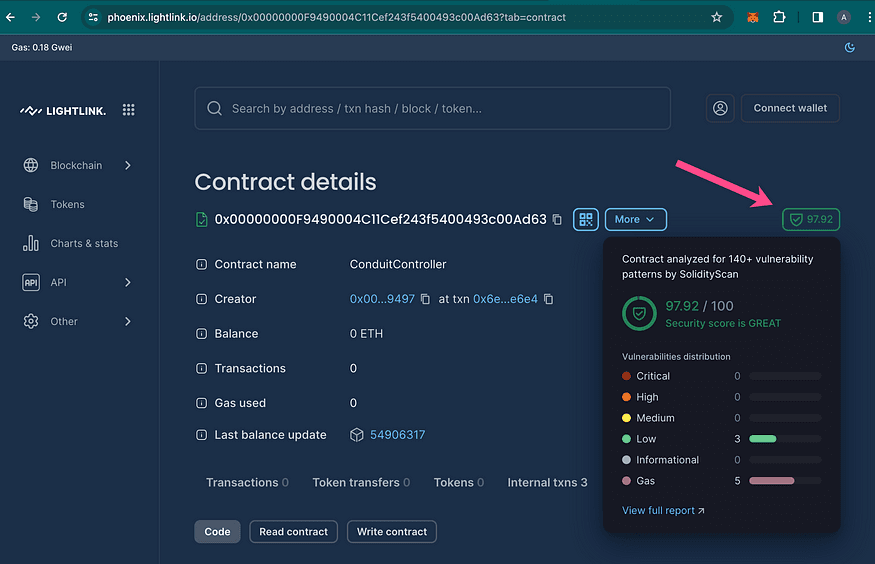Click the LightLink logo
This screenshot has width=875, height=564.
(63, 110)
